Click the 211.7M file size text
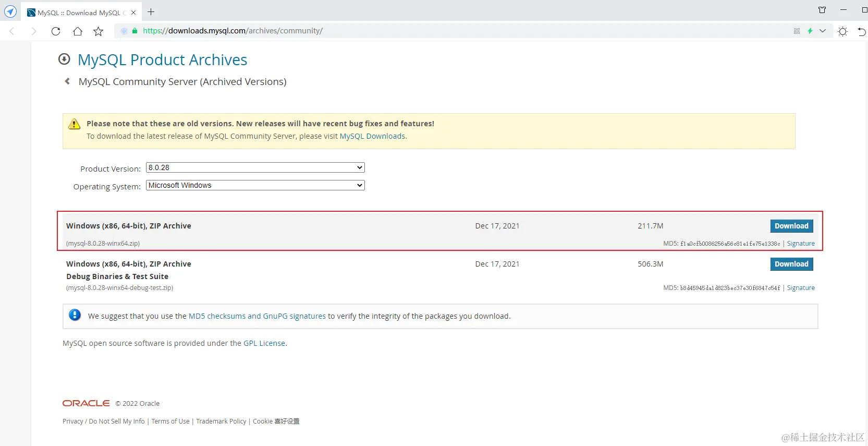868x446 pixels. 651,226
